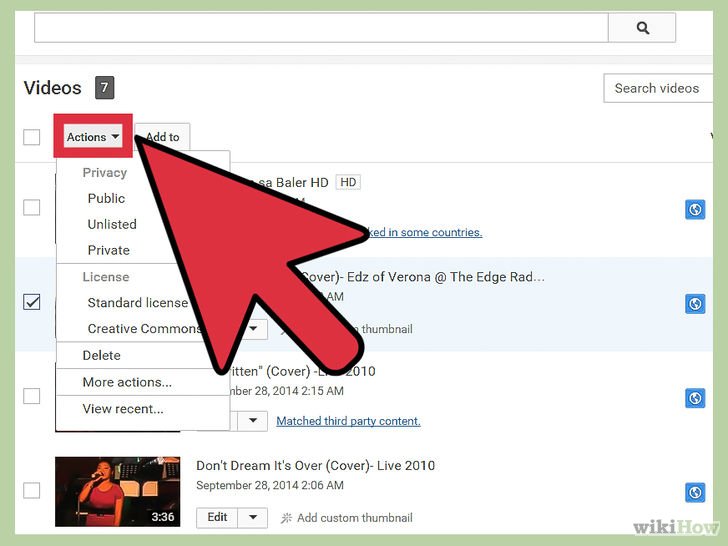Open View recent... menu entry
This screenshot has width=728, height=546.
tap(123, 409)
